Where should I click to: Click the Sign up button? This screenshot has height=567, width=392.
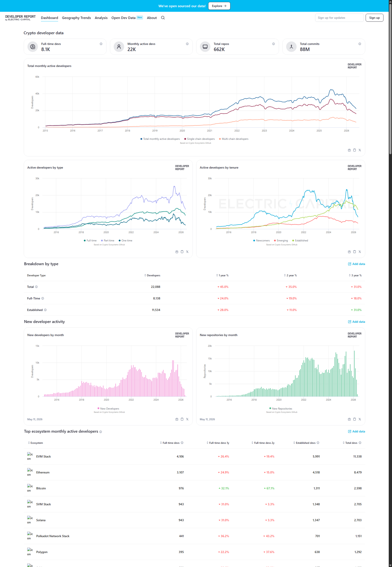click(x=374, y=18)
